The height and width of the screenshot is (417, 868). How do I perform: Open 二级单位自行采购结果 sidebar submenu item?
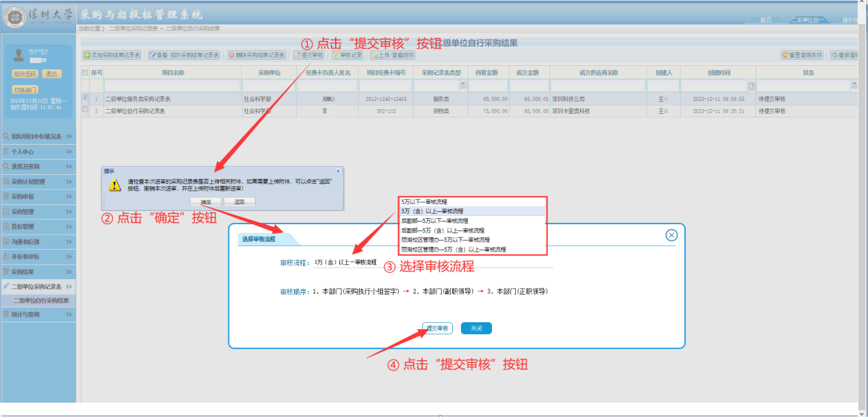[x=41, y=300]
